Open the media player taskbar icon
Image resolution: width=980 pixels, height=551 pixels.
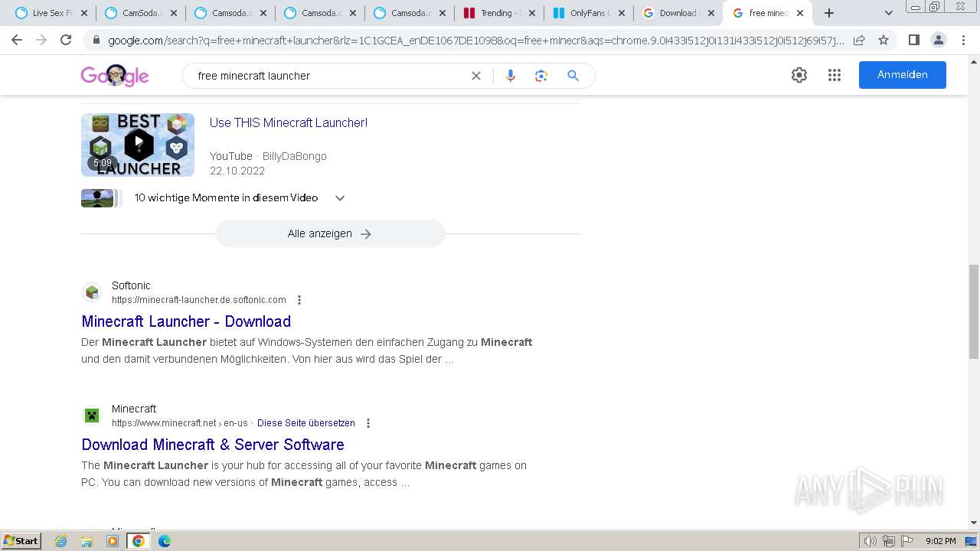coord(113,541)
